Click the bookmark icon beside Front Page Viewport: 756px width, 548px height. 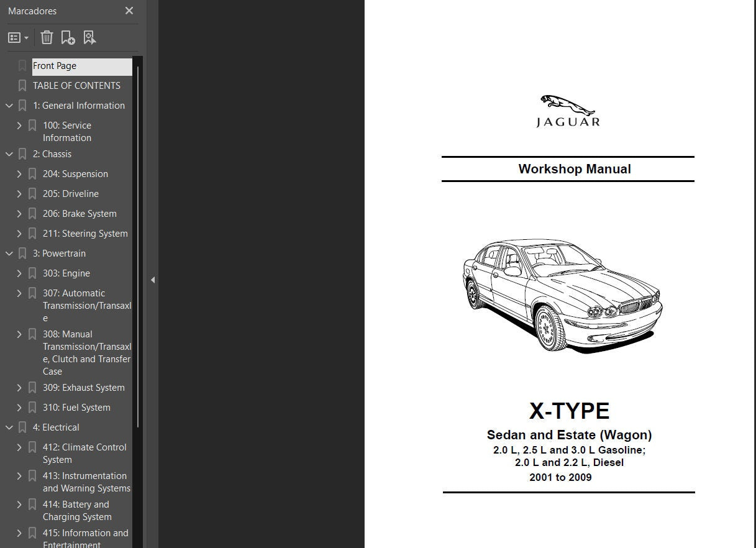pos(22,66)
